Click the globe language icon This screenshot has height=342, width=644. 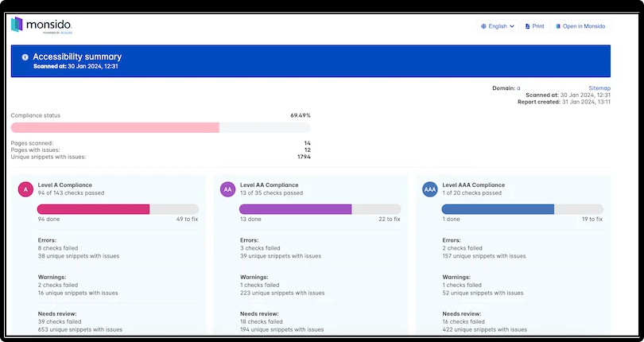click(483, 26)
